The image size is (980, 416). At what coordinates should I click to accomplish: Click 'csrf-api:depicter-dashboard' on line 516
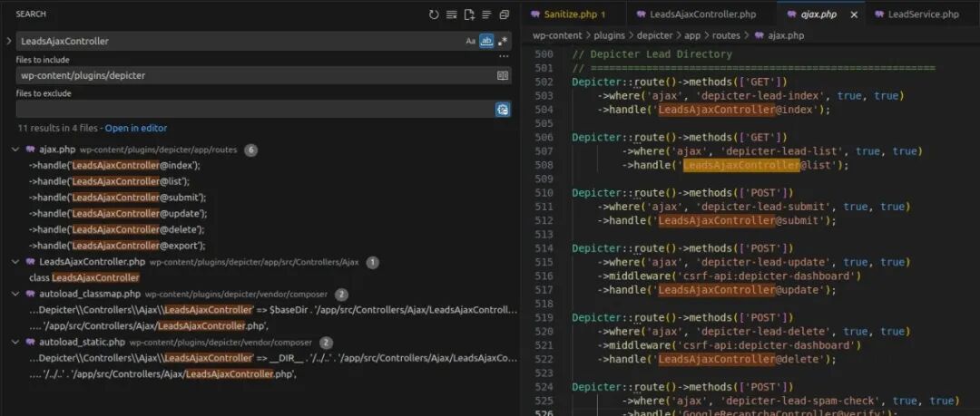[x=765, y=276]
